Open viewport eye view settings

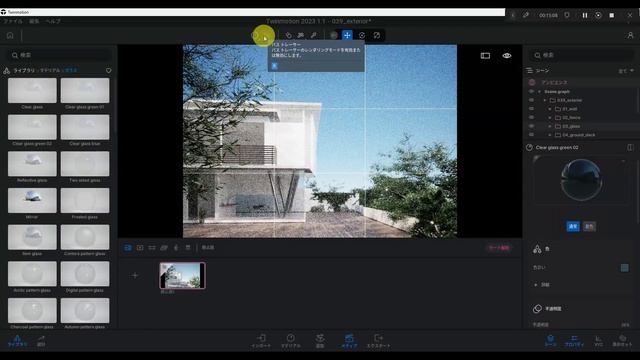point(507,56)
